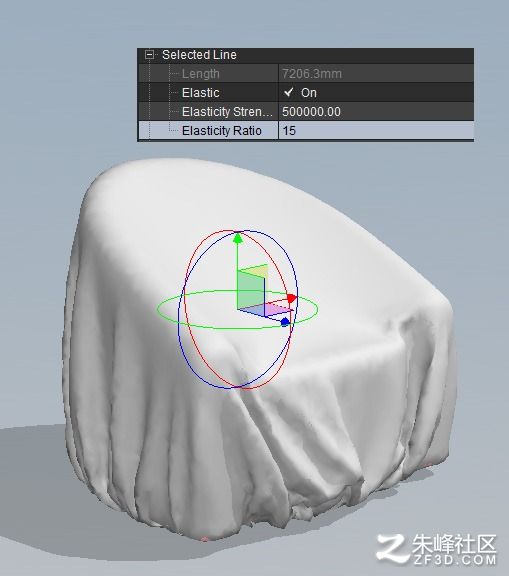Grab the green Y-axis gizmo arrow
The width and height of the screenshot is (509, 576).
tap(238, 238)
